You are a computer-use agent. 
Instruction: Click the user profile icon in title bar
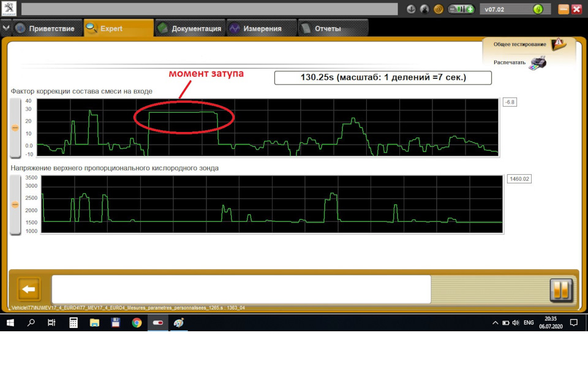[424, 9]
